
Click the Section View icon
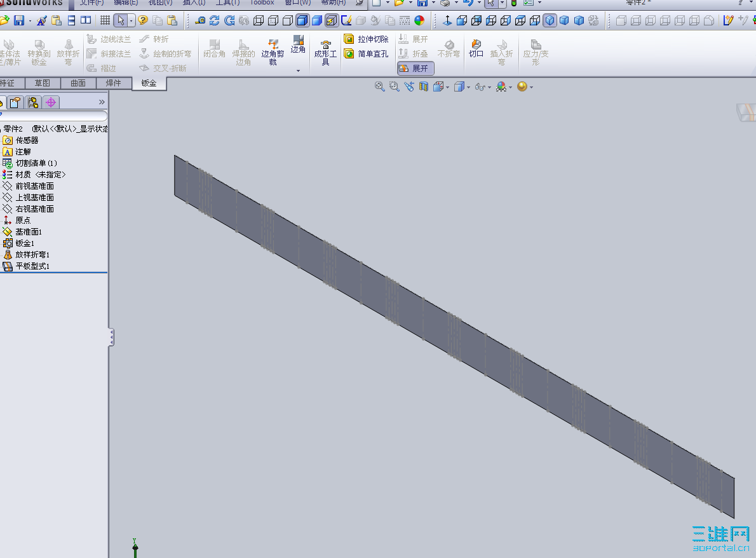[x=423, y=86]
